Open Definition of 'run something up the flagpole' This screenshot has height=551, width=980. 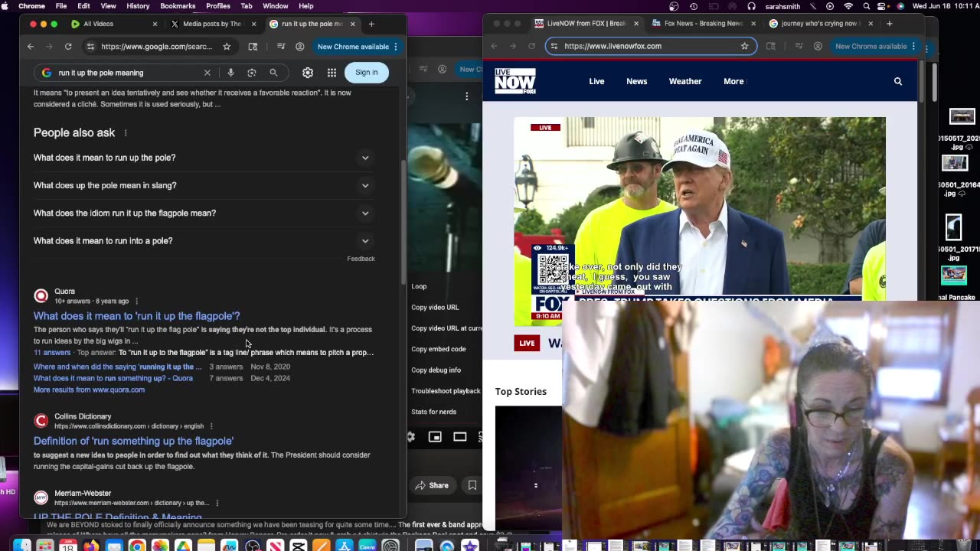(134, 442)
